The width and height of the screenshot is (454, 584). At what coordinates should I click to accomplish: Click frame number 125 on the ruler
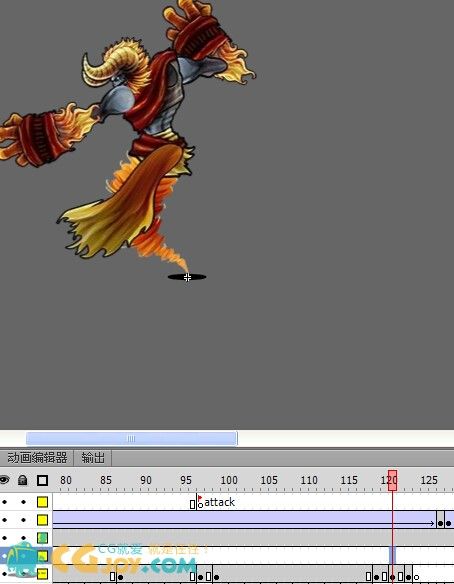click(429, 480)
